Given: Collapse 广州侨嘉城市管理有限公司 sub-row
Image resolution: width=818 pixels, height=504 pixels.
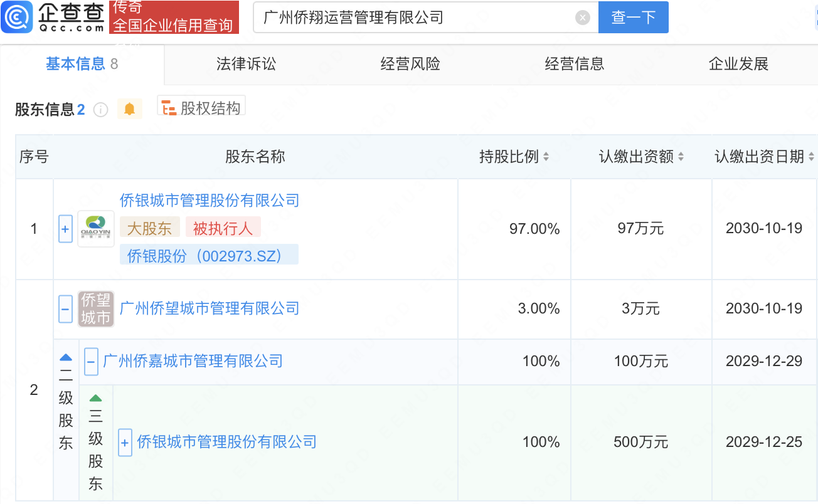Looking at the screenshot, I should pos(91,362).
